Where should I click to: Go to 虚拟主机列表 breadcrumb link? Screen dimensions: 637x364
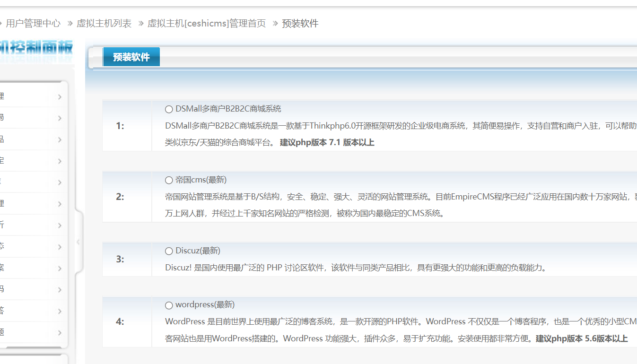[104, 23]
